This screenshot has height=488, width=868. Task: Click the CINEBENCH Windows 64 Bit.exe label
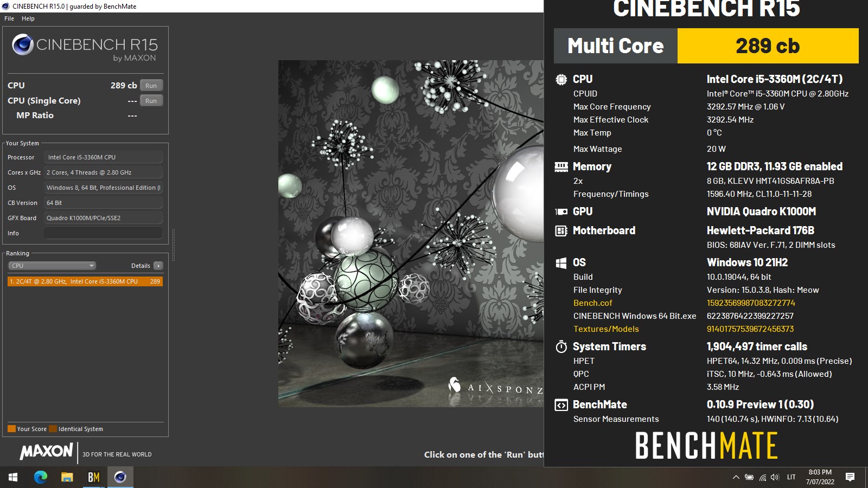click(x=635, y=316)
